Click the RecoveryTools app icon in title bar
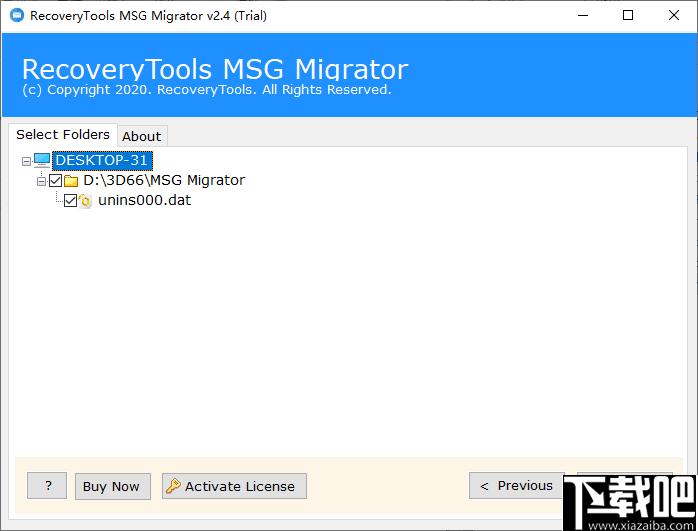The height and width of the screenshot is (531, 698). tap(15, 15)
